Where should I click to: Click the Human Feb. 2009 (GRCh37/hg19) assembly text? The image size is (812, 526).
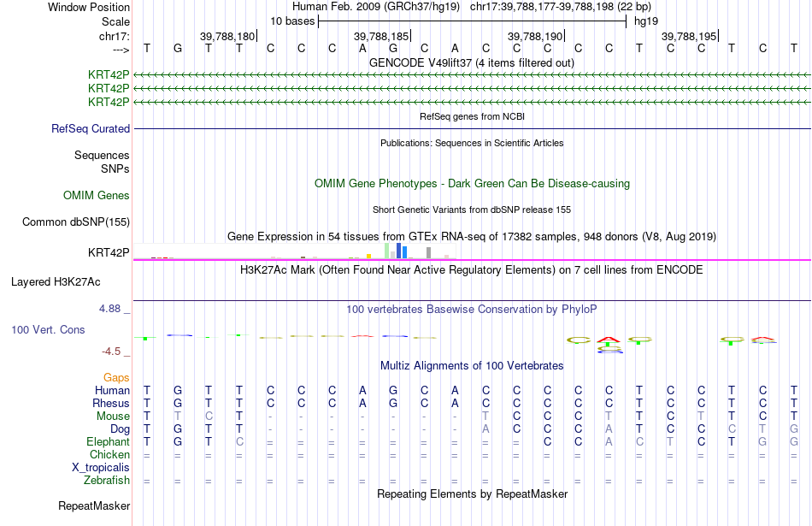(376, 7)
